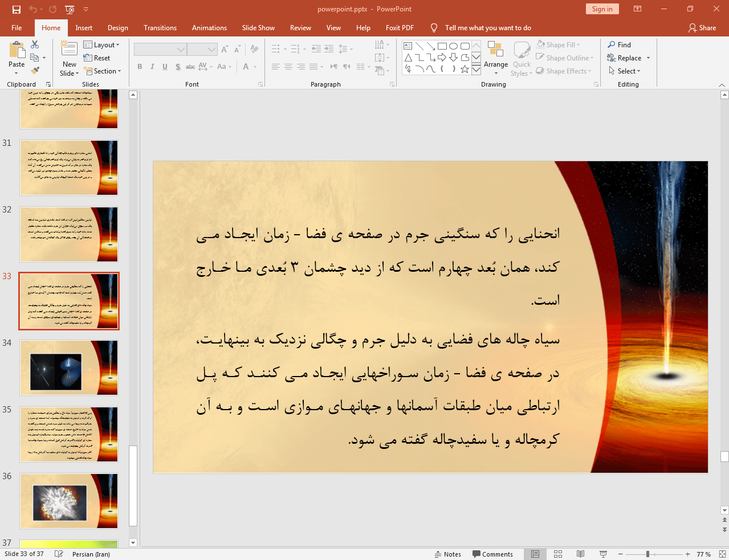729x560 pixels.
Task: Click the Font Color icon
Action: [246, 67]
